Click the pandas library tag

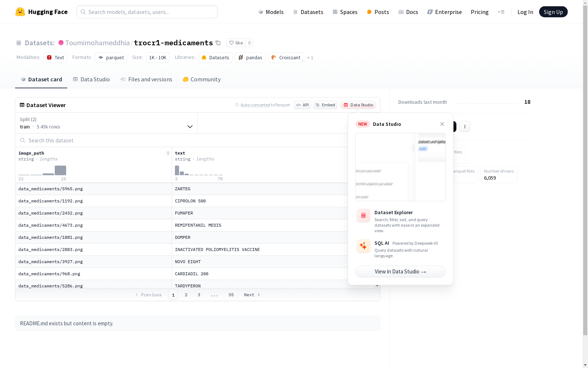[250, 57]
